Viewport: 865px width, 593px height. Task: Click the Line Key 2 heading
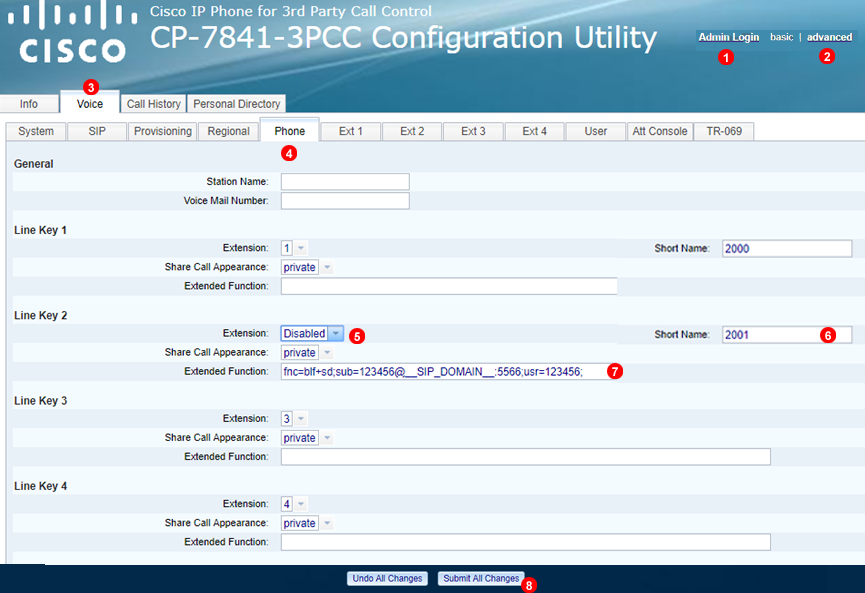pos(40,316)
